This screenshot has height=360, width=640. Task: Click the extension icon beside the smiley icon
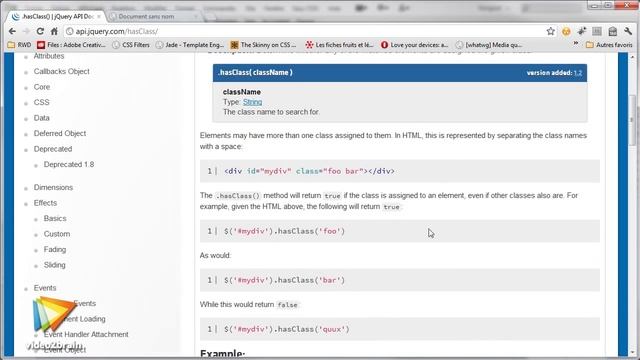(582, 31)
